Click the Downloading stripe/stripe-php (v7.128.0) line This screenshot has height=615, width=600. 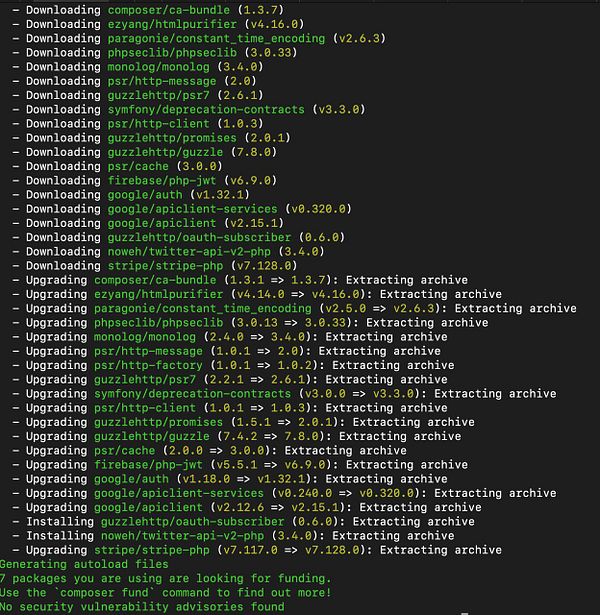click(x=155, y=266)
